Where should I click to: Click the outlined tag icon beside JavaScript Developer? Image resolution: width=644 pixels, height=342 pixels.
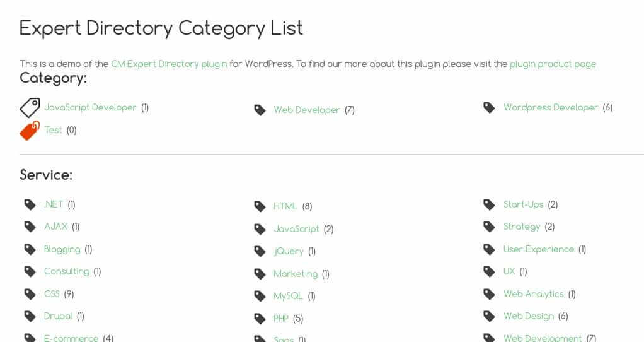tap(30, 108)
